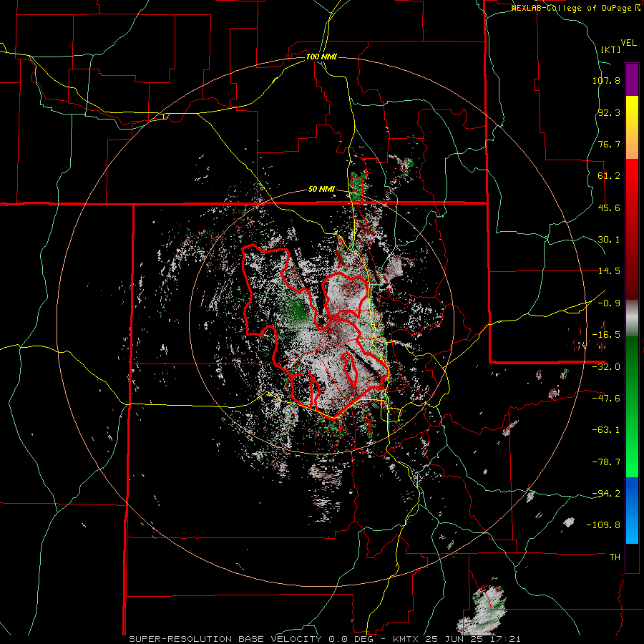
Task: Click the [KT] units label
Action: [x=611, y=49]
